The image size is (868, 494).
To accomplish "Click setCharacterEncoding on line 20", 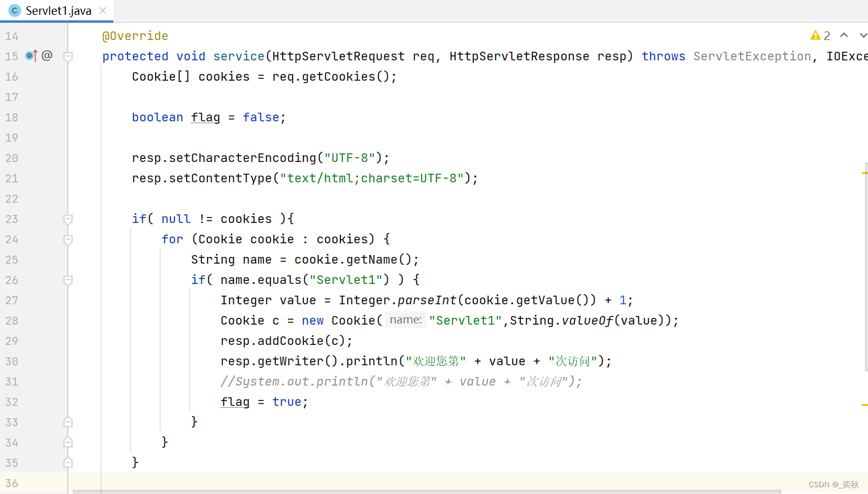I will (243, 158).
